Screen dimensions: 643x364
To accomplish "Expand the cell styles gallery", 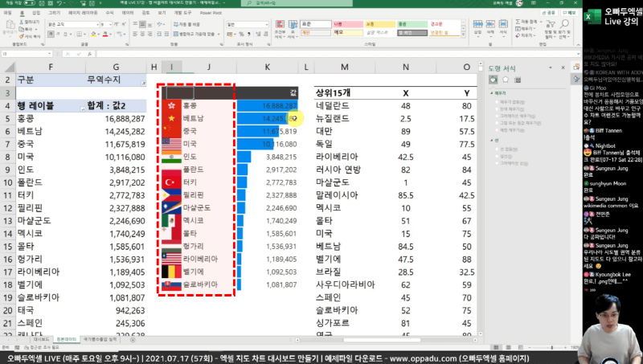I will tap(464, 35).
